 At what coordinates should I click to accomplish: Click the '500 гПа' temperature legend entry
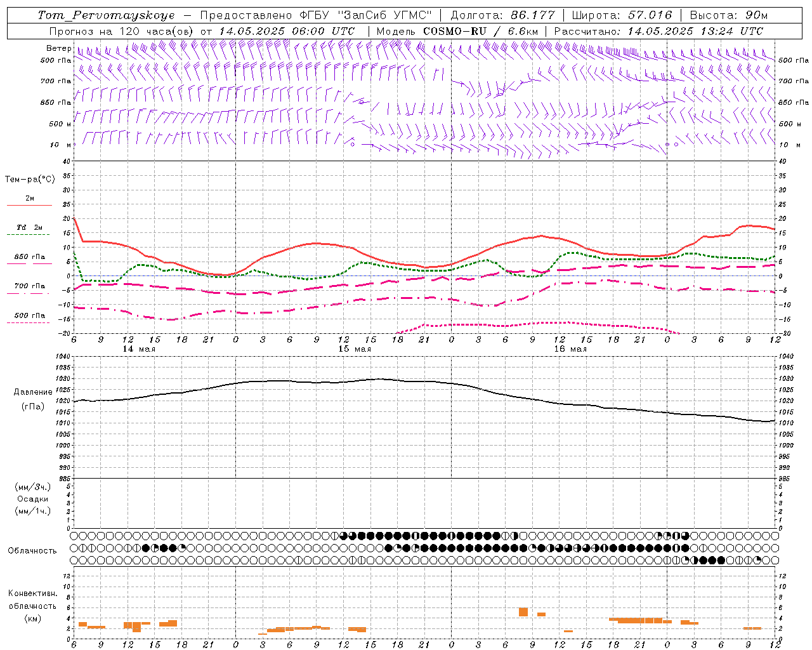[x=30, y=315]
